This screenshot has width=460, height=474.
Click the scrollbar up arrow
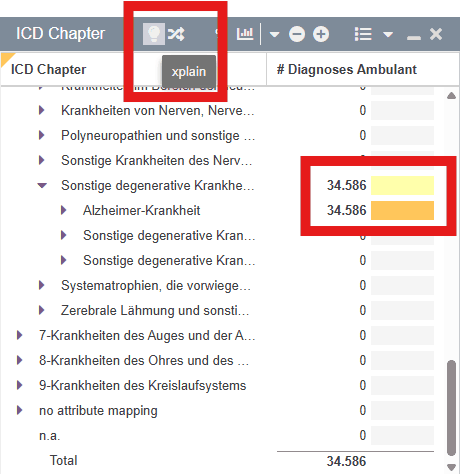451,96
